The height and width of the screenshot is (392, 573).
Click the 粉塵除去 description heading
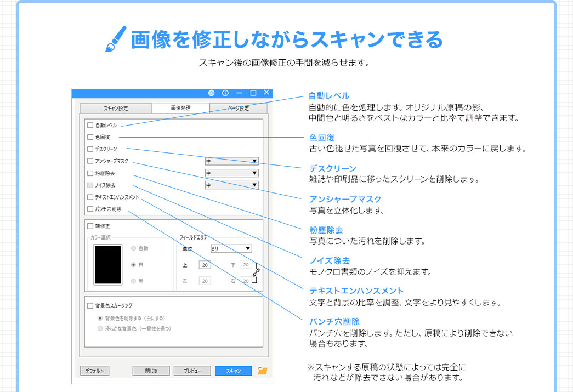click(x=326, y=230)
